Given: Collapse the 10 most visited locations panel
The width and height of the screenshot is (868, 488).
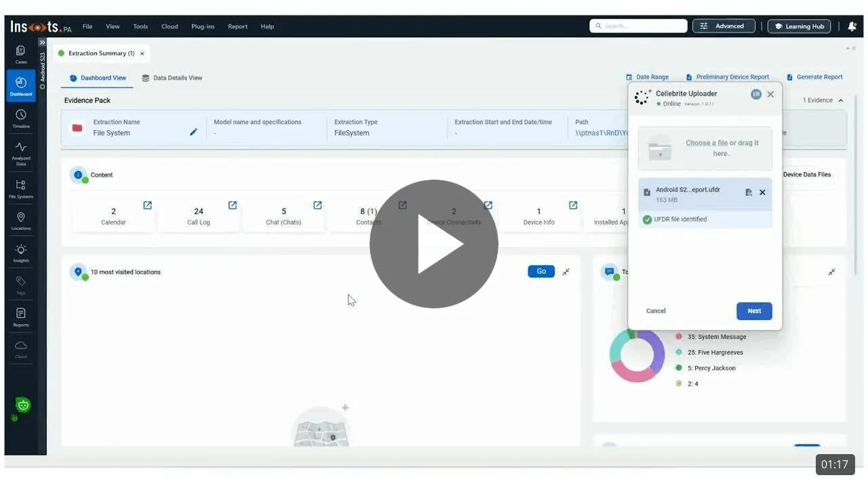Looking at the screenshot, I should pos(566,272).
